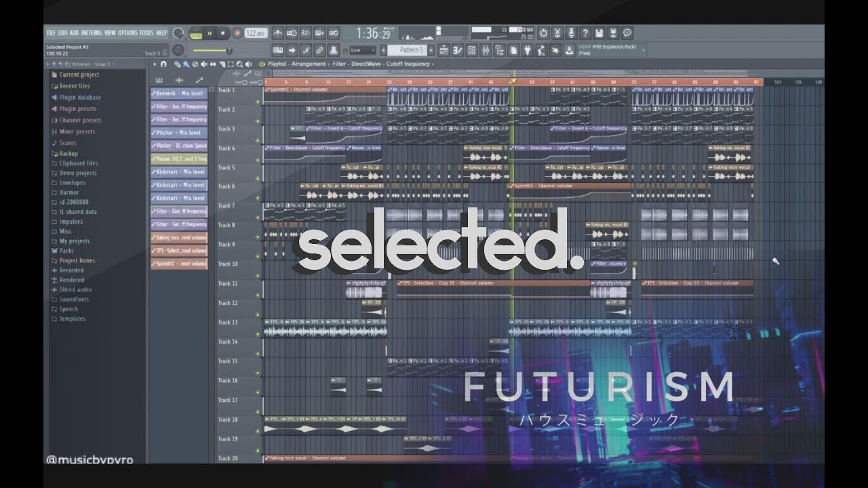Image resolution: width=868 pixels, height=488 pixels.
Task: Toggle typing keyboard to piano button
Action: tap(278, 49)
